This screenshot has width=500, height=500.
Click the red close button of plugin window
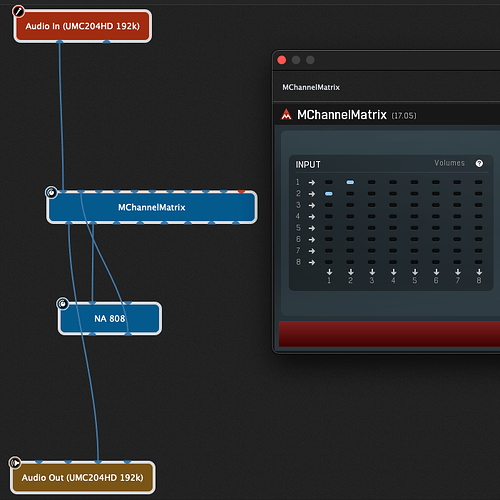coord(282,60)
